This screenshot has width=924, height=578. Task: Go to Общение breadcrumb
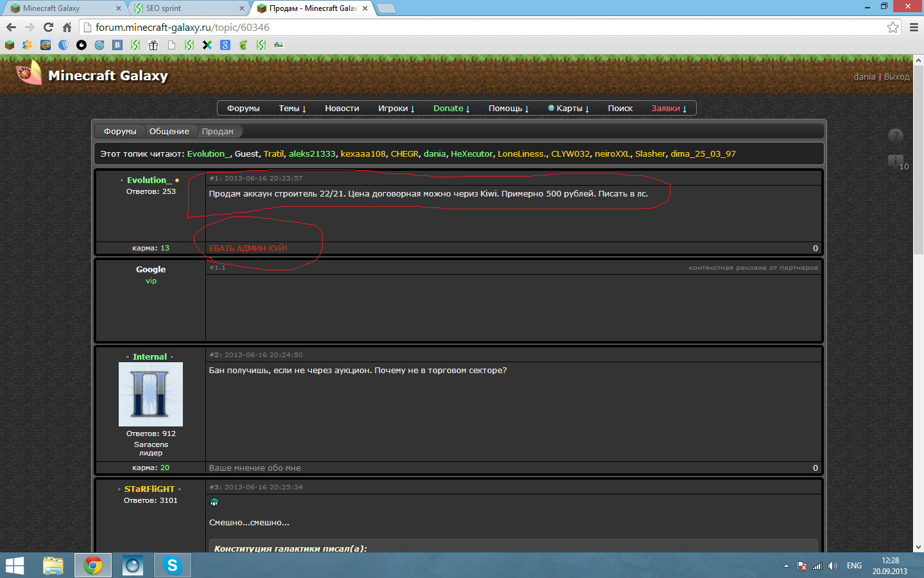tap(169, 131)
